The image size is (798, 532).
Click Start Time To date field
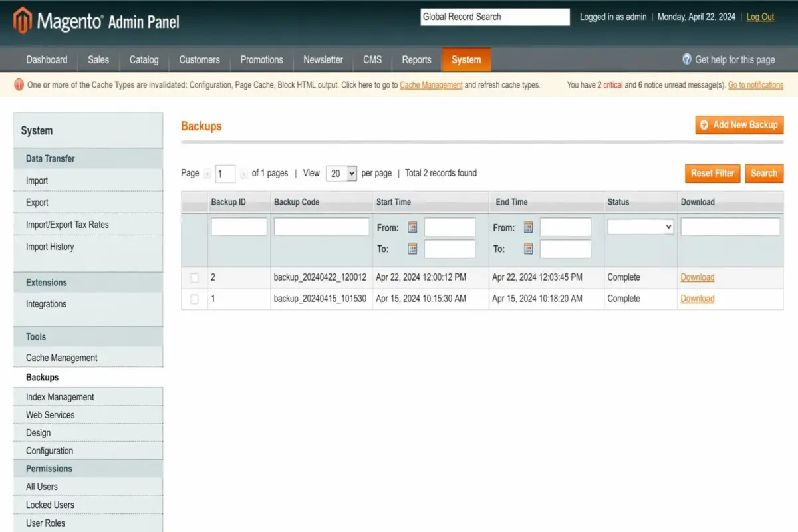[450, 249]
